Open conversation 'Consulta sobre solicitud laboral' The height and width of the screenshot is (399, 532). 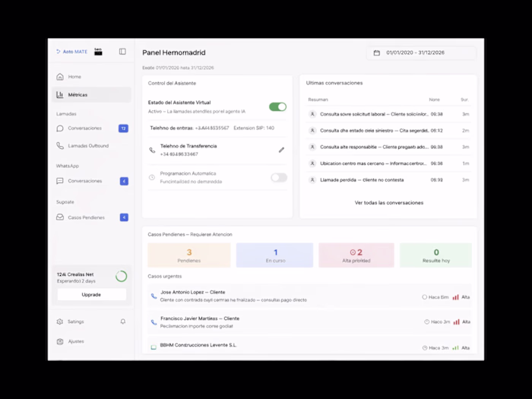389,114
